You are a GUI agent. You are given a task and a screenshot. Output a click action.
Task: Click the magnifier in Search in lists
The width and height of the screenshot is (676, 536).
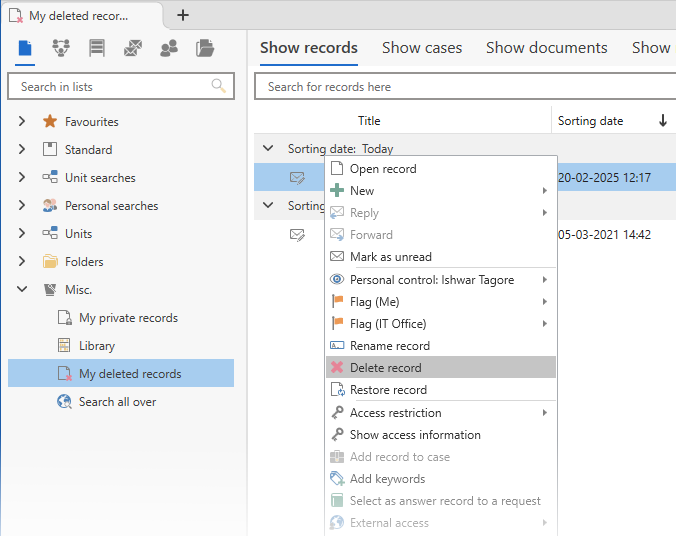(x=219, y=87)
